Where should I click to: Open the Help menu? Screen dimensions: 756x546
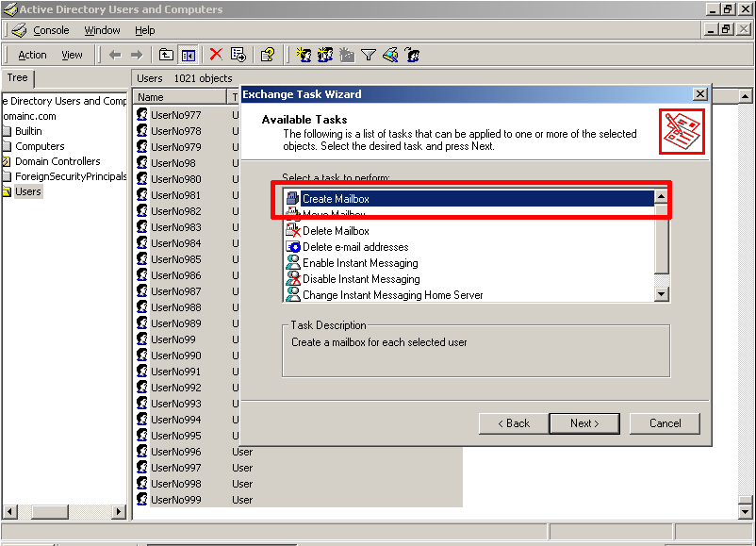(144, 30)
